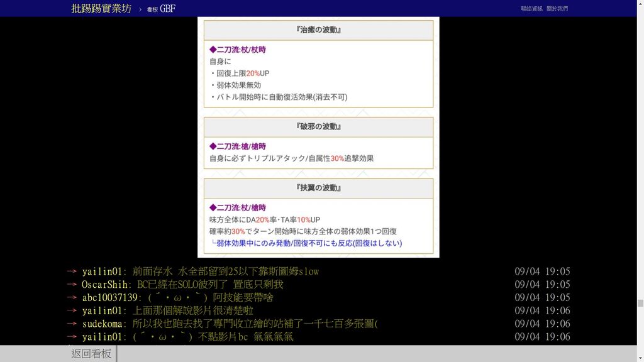Viewport: 644px width, 362px height.
Task: Click yailin01's comment 不點影片bc 氣氣氣氣
Action: click(x=213, y=337)
